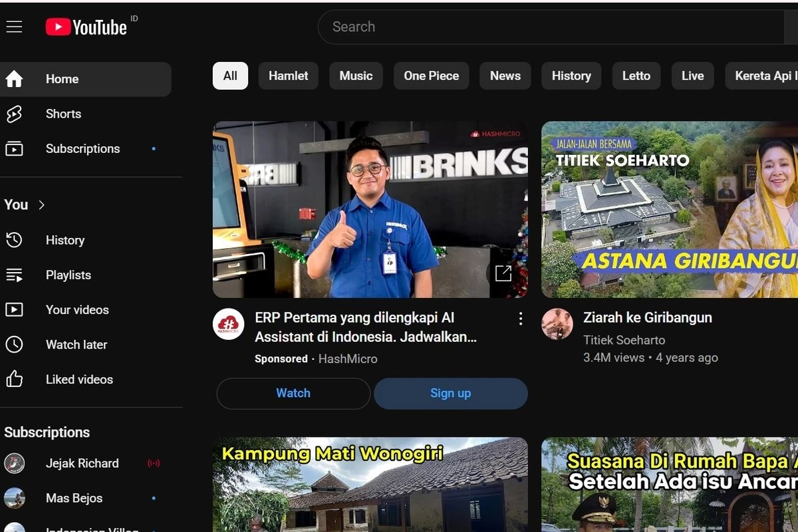Click the YouTube logo
This screenshot has width=798, height=532.
point(86,27)
